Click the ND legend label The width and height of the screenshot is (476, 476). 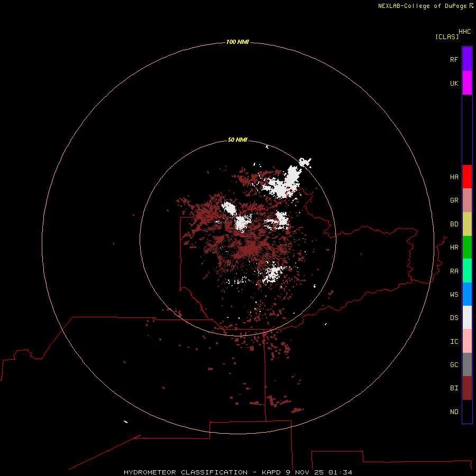pyautogui.click(x=454, y=412)
